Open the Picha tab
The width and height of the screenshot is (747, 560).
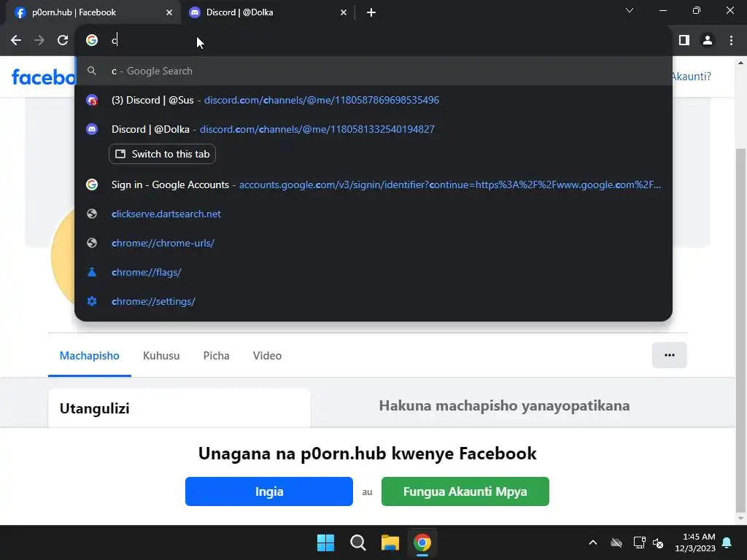(216, 356)
